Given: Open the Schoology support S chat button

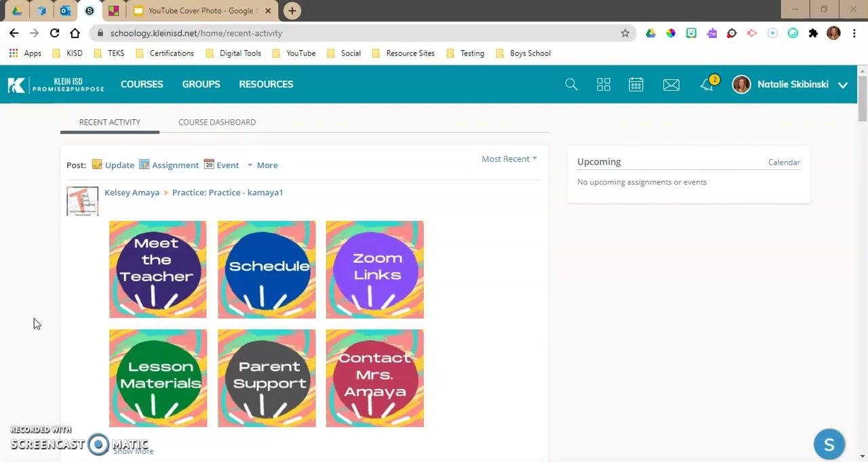Looking at the screenshot, I should point(829,444).
